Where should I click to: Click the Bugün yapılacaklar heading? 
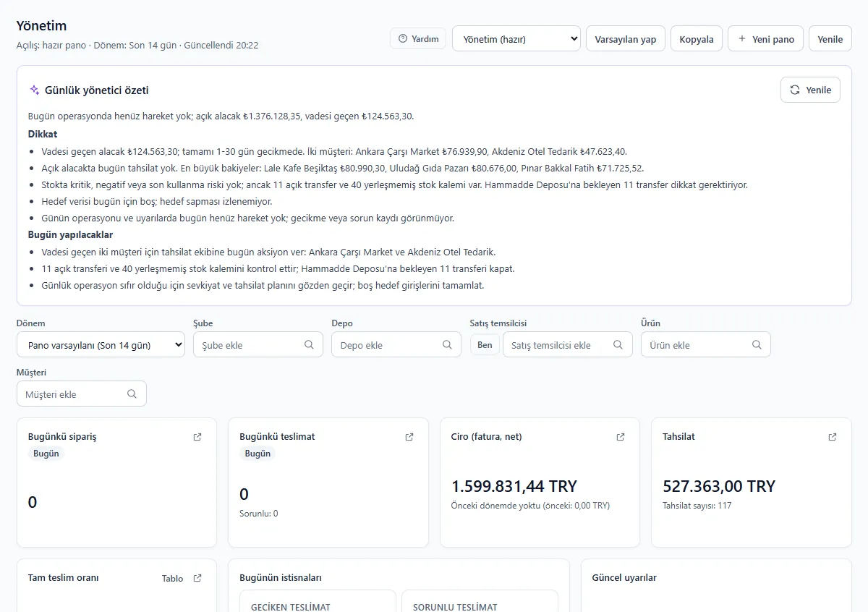coord(70,234)
